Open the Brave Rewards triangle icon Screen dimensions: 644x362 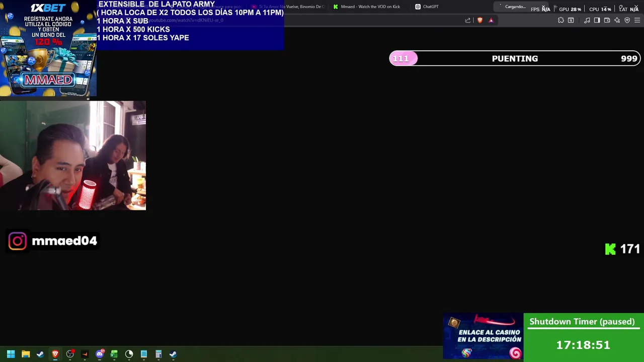tap(491, 20)
